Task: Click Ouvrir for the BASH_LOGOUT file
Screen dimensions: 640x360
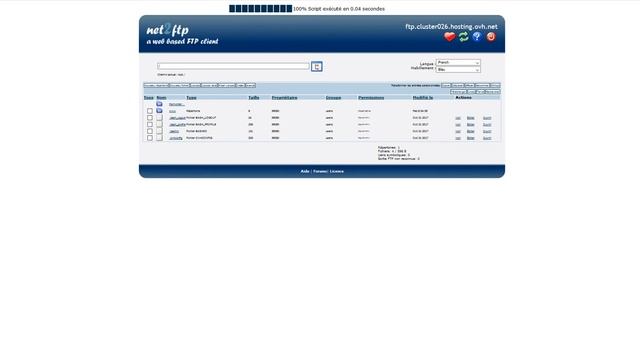Action: (487, 118)
